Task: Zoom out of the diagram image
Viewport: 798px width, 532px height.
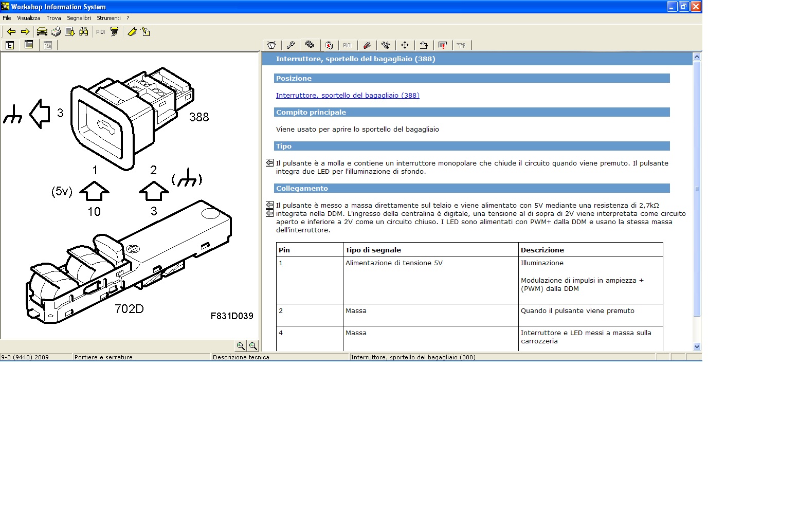Action: pyautogui.click(x=253, y=346)
